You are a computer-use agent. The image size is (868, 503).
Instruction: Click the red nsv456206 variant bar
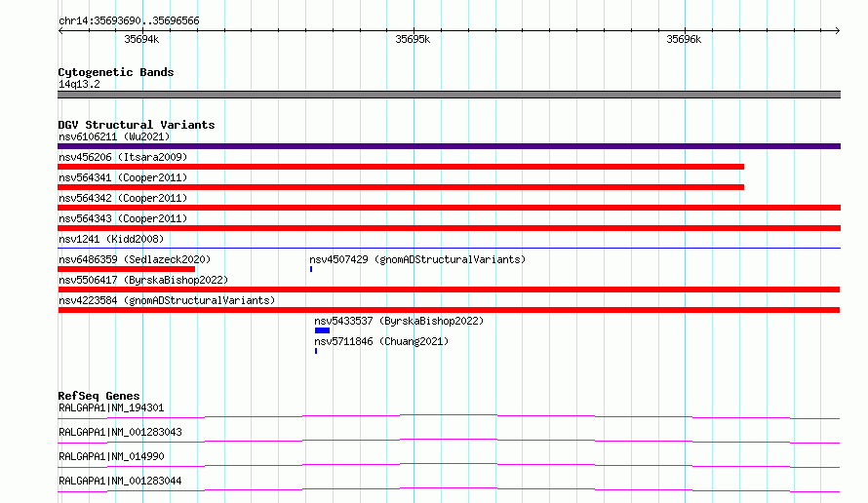(x=401, y=167)
